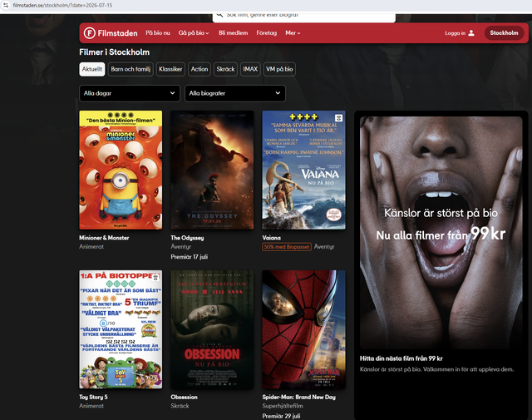Click Äventyr under The Odyssey
Viewport: 532px width, 420px height.
(x=181, y=246)
